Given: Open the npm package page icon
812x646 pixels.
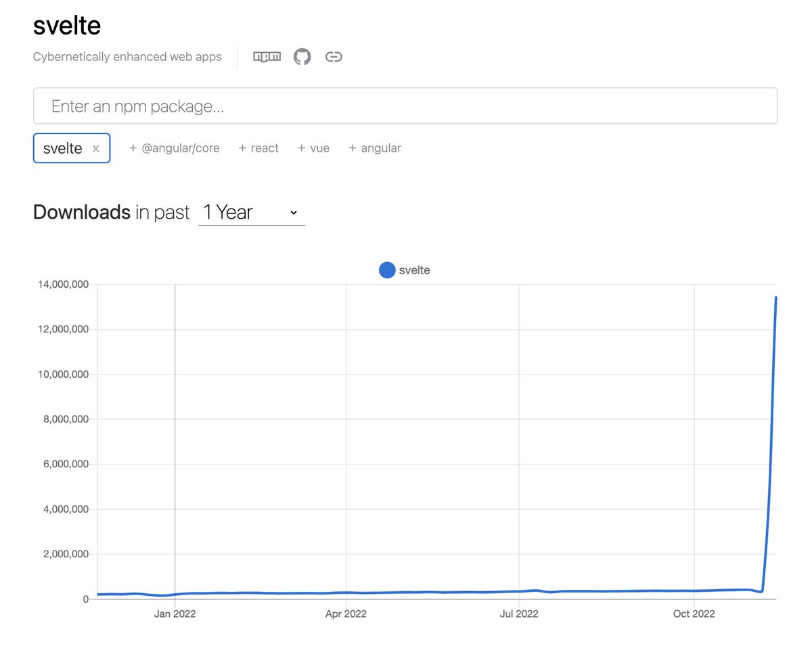Looking at the screenshot, I should point(267,57).
